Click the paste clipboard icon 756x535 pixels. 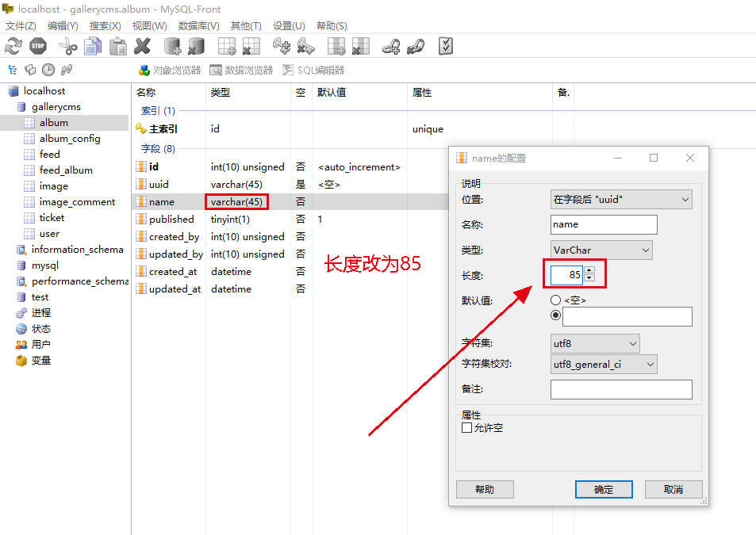(117, 46)
